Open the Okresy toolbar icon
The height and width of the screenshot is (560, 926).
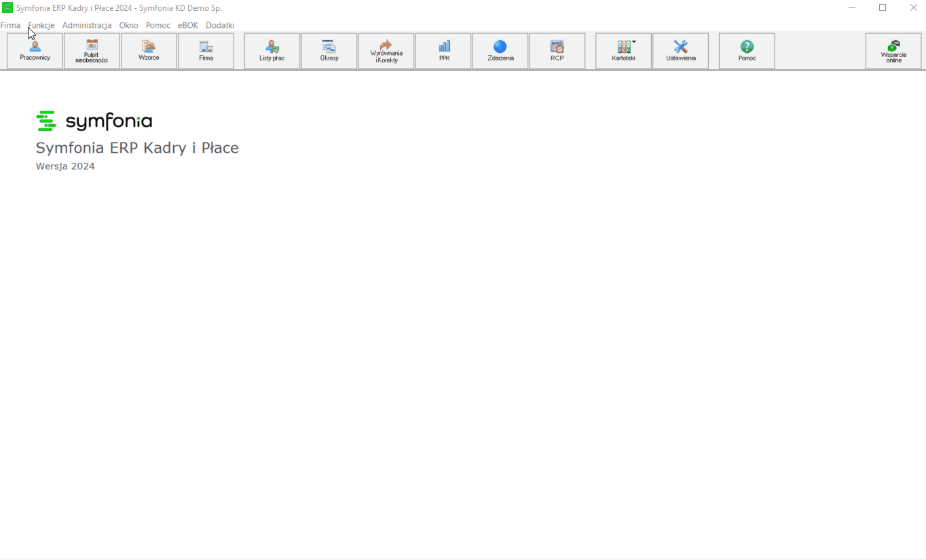(329, 51)
